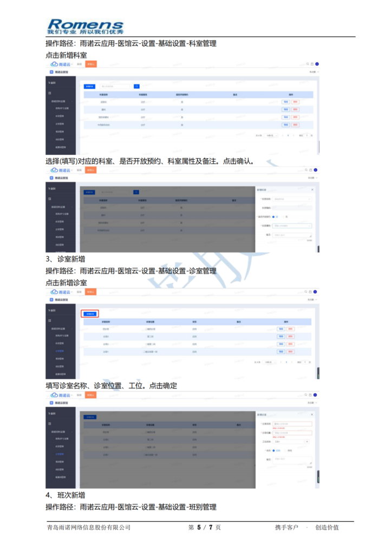Viewport: 392px width, 555px height.
Task: Click delete button in 诊室1 row
Action: coord(291,352)
